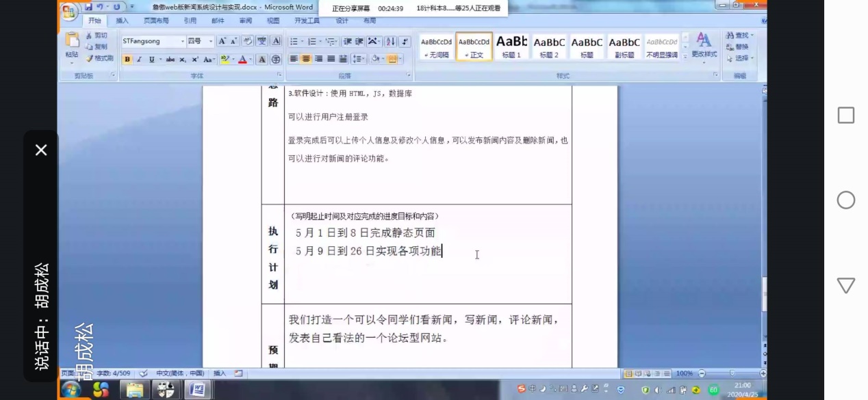Open the 页面布局 (Page Layout) tab
Image resolution: width=868 pixels, height=400 pixels.
(x=156, y=21)
